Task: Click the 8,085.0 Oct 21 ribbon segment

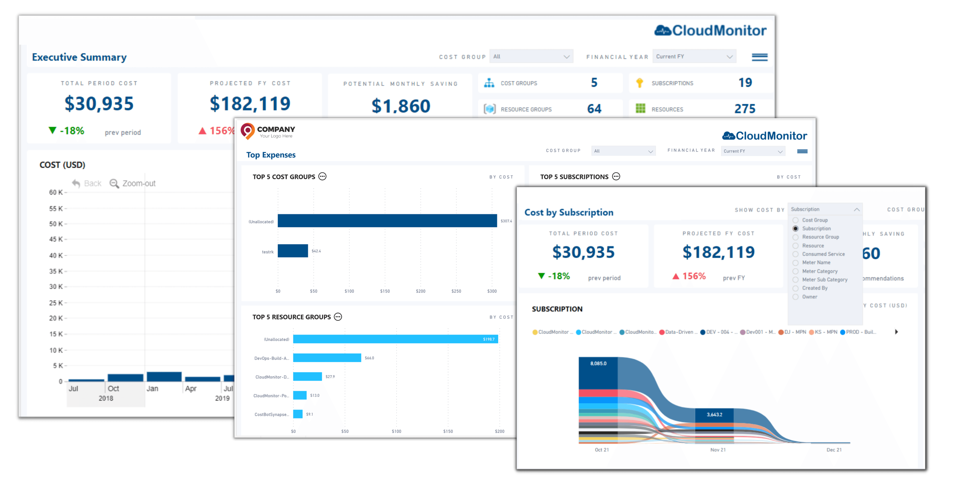Action: 598,373
